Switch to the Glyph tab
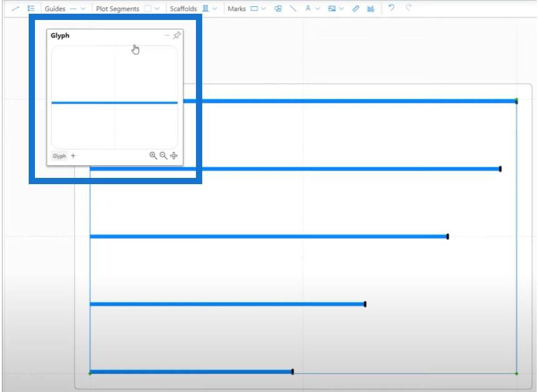This screenshot has height=392, width=538. pos(59,156)
